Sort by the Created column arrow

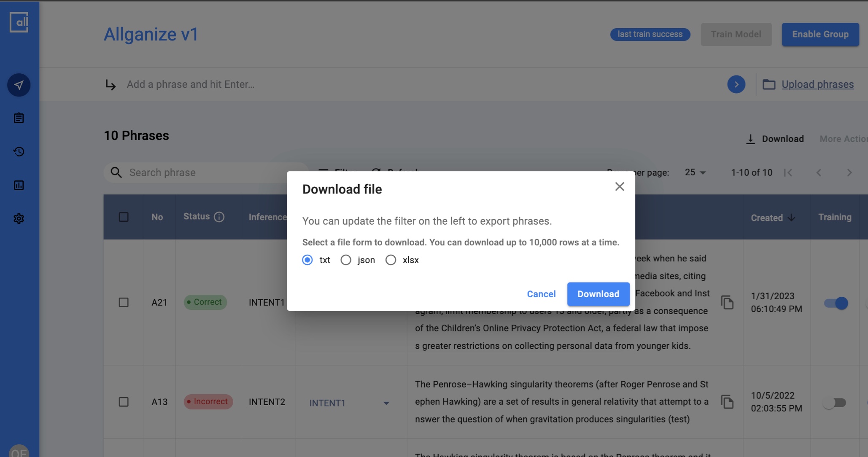(x=791, y=218)
